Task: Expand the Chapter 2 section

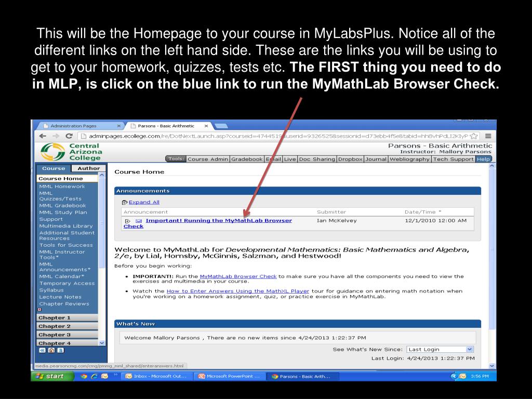Action: click(67, 326)
